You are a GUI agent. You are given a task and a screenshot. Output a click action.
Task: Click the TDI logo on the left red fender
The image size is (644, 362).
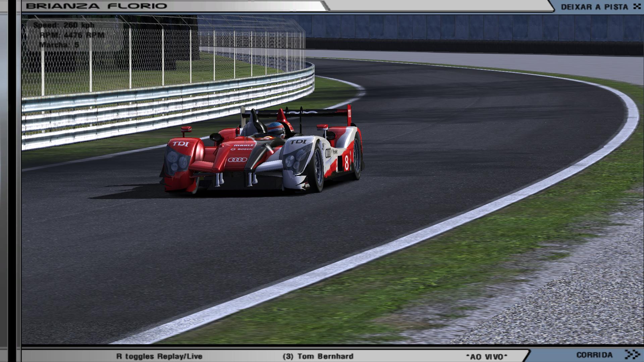[x=180, y=144]
